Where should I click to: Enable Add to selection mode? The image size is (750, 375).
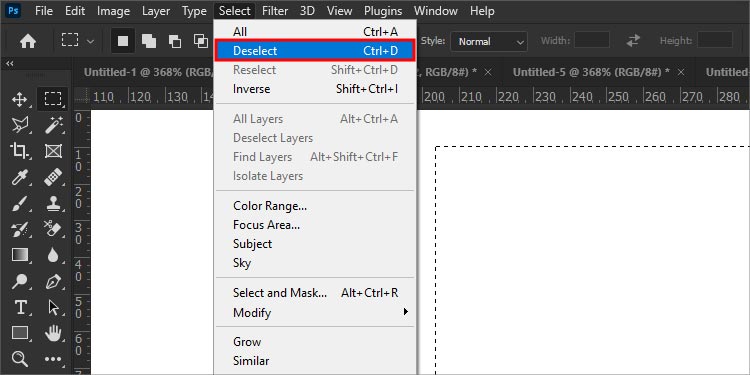149,41
